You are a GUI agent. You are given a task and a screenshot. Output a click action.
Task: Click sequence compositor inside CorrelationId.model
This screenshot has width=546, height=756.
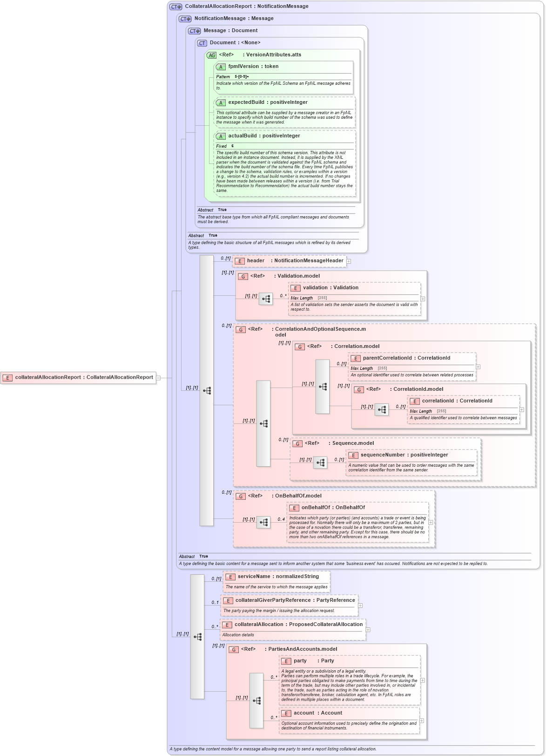click(382, 410)
